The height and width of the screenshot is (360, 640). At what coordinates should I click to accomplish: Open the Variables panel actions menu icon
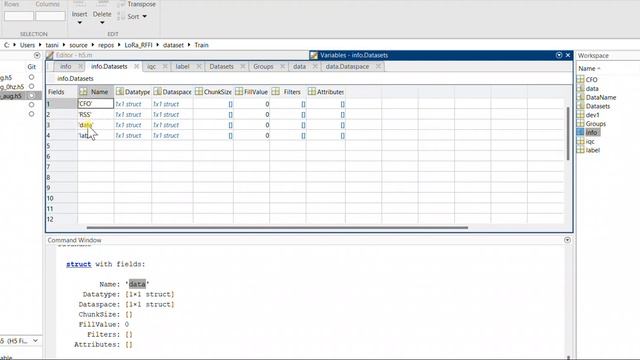559,55
